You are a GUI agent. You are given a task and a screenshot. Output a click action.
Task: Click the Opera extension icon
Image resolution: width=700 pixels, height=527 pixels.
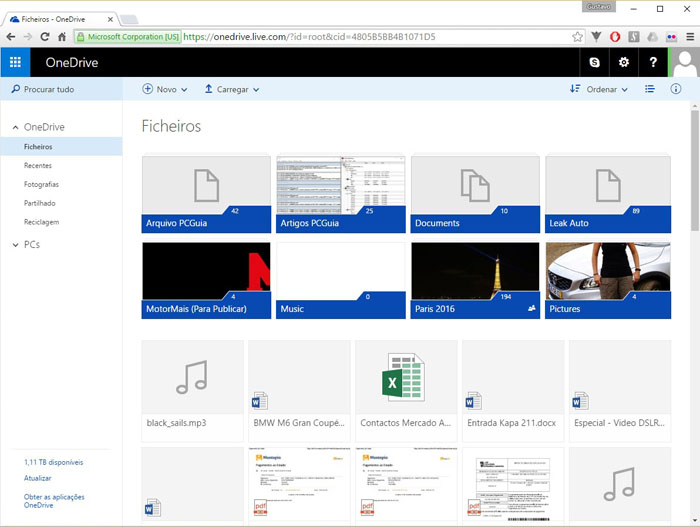pos(615,37)
